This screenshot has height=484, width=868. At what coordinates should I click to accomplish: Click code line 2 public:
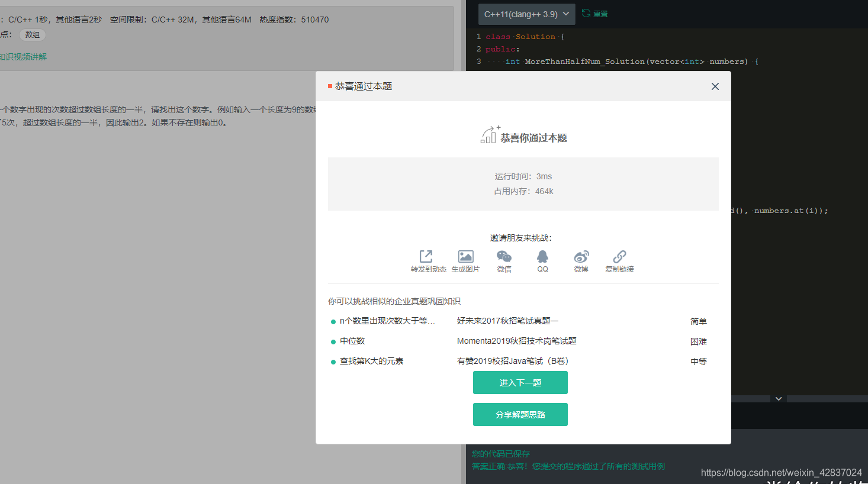(503, 49)
